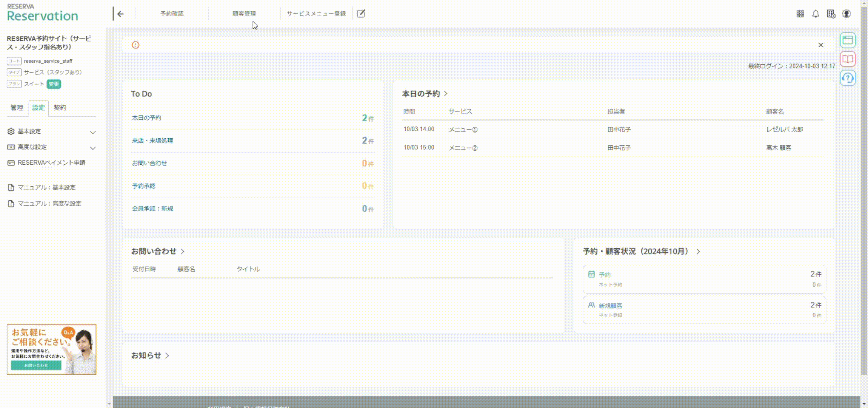The width and height of the screenshot is (868, 408).
Task: Open 本日の予約 list via chevron
Action: point(446,94)
